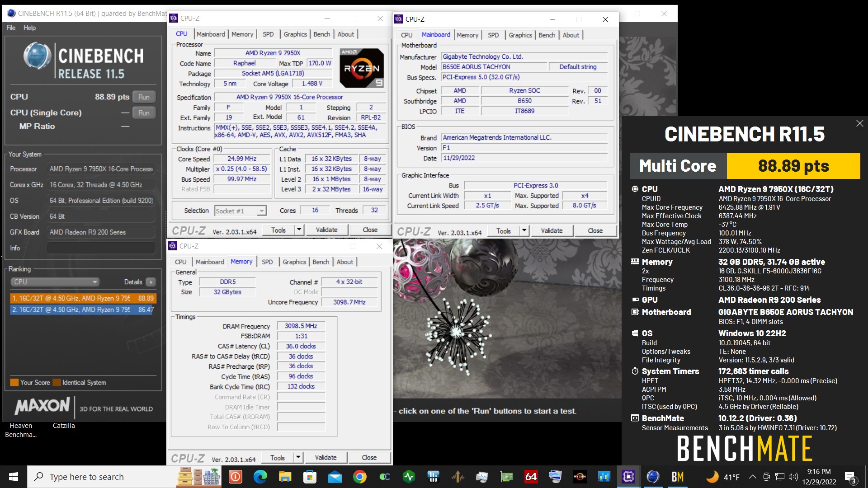The width and height of the screenshot is (868, 488).
Task: Click Validate in the Memory CPU-Z window
Action: click(325, 458)
